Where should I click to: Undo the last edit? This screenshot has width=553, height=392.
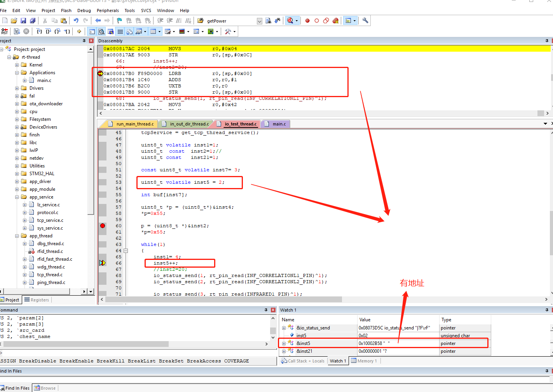[x=76, y=21]
